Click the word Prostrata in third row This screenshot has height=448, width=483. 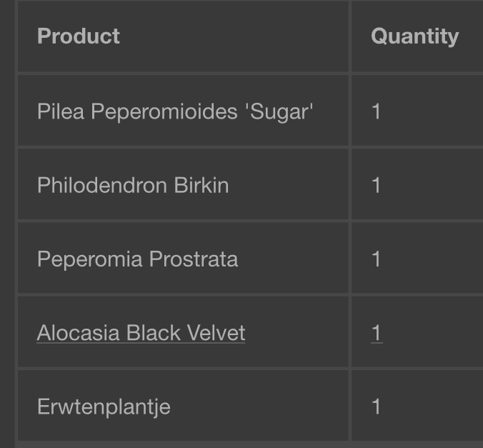tap(194, 259)
